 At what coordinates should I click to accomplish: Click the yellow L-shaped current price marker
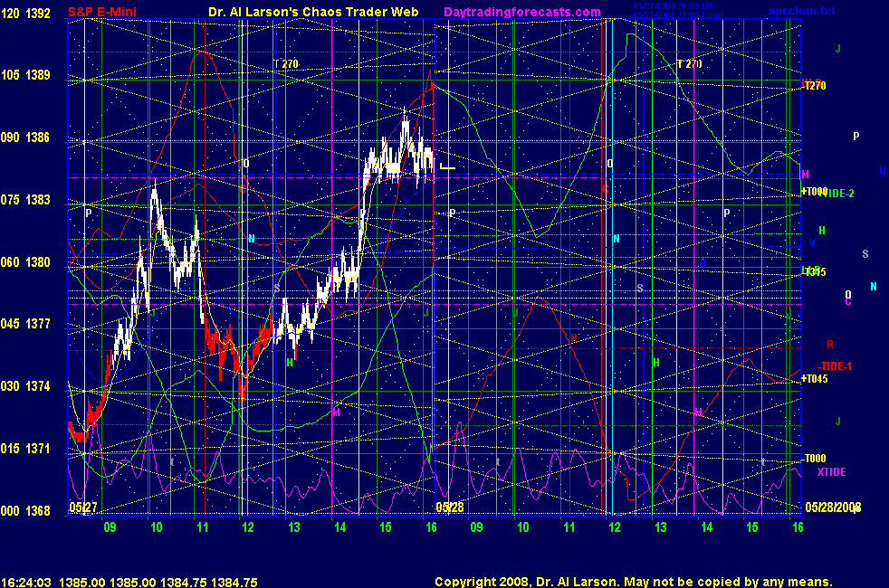447,166
